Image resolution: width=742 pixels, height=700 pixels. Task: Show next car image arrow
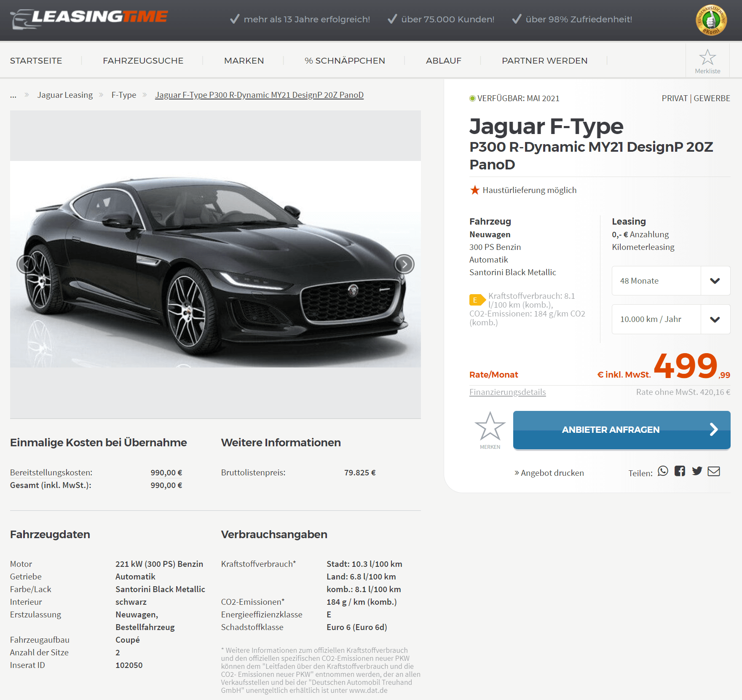(x=404, y=264)
